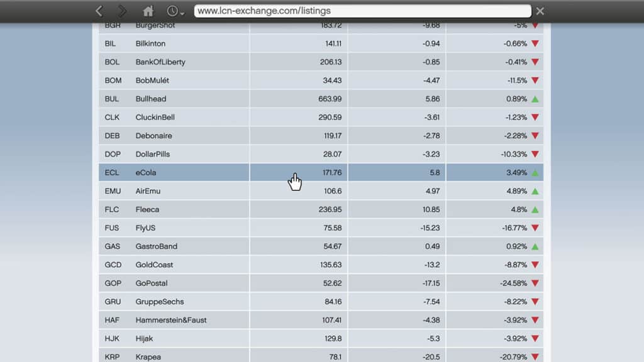Click the green up arrow for Bullhead
Viewport: 644px width, 362px height.
(535, 99)
